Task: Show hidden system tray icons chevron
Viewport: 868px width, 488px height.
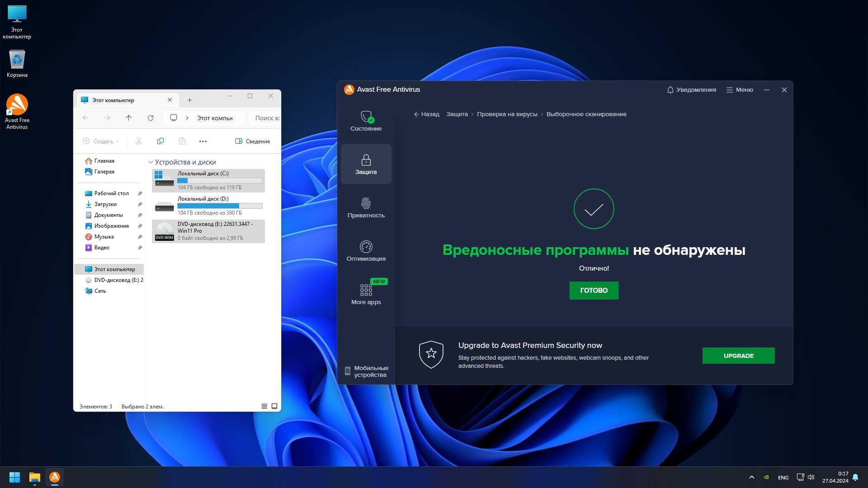Action: 751,477
